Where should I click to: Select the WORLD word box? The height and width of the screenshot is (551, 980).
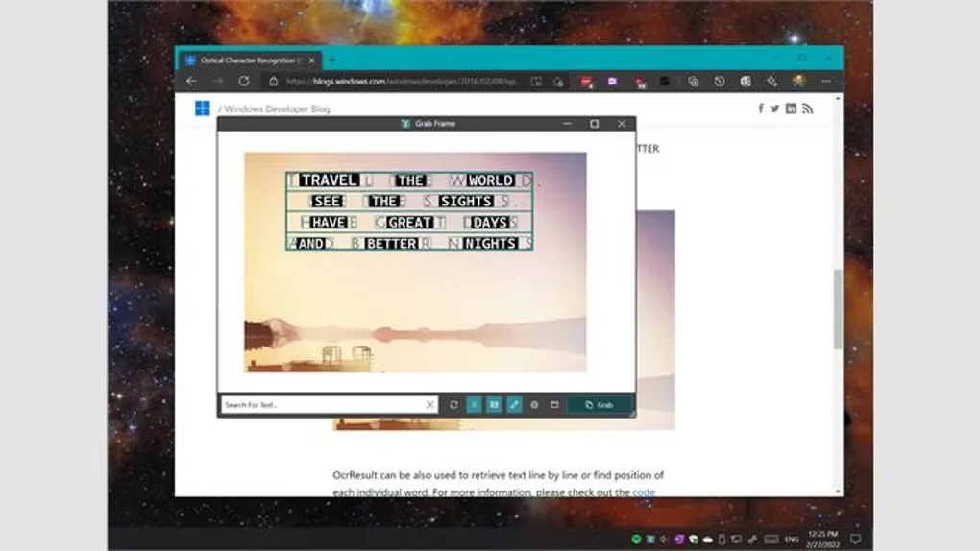pos(491,180)
